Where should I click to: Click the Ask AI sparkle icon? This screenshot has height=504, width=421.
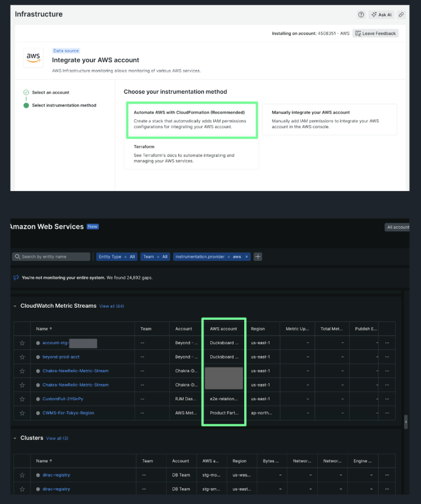(x=374, y=15)
